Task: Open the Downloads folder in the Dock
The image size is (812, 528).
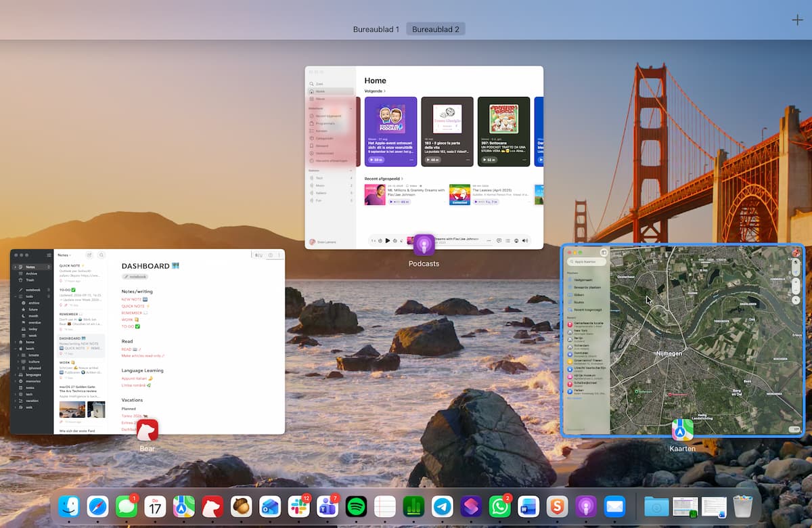Action: point(656,506)
